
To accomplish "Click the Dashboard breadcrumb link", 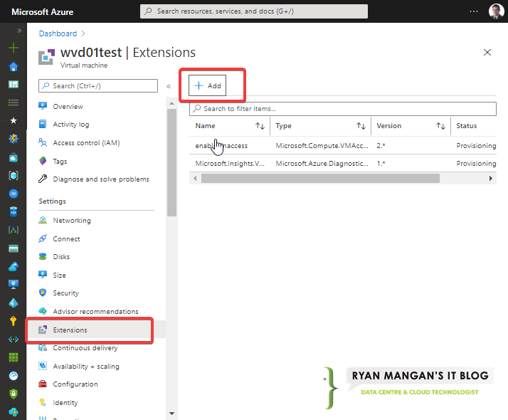I will pos(58,33).
